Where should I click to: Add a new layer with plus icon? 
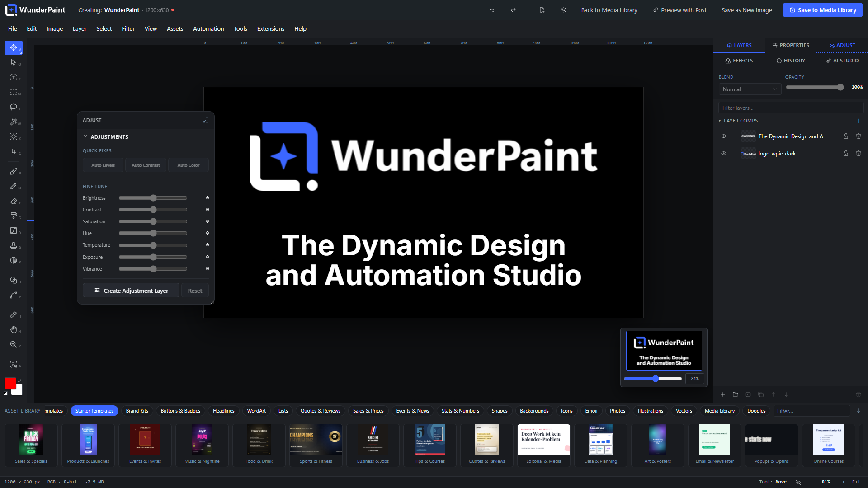[x=723, y=394]
